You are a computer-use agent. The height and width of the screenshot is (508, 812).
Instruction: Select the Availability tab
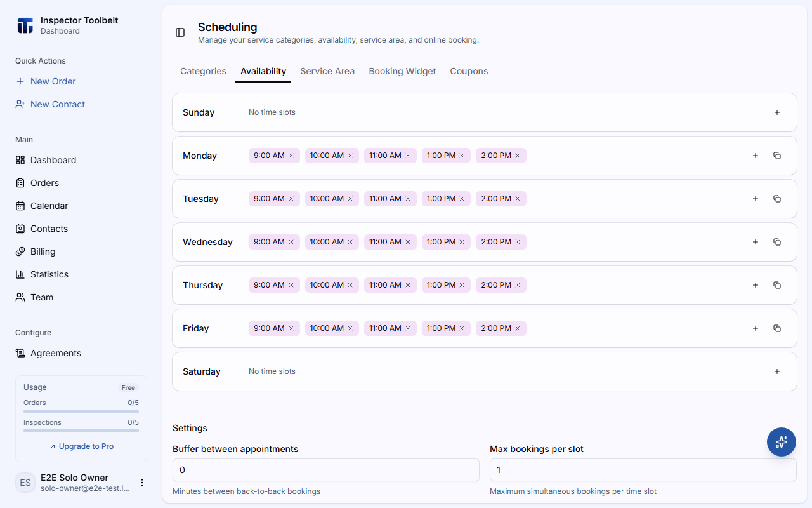(263, 71)
